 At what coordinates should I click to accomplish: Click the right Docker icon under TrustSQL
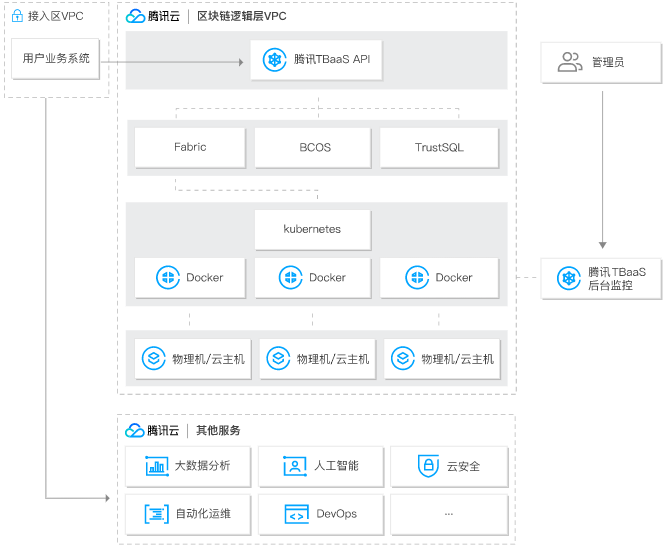tap(417, 278)
